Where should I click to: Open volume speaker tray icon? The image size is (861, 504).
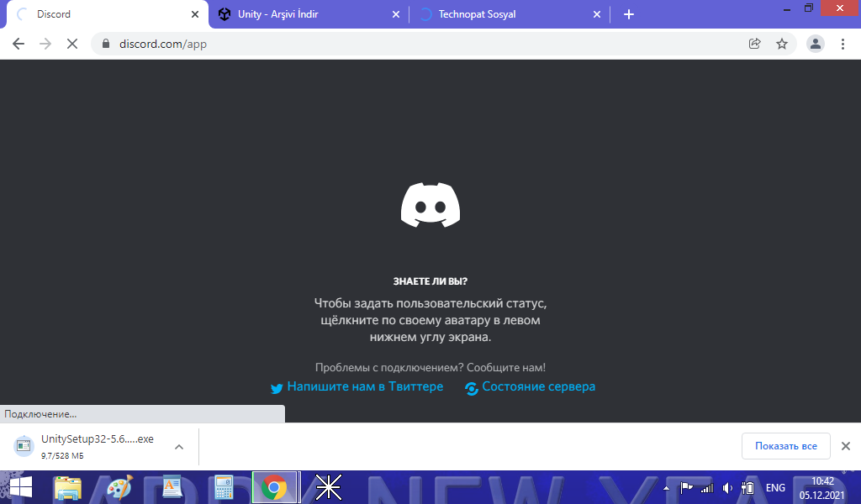tap(727, 487)
